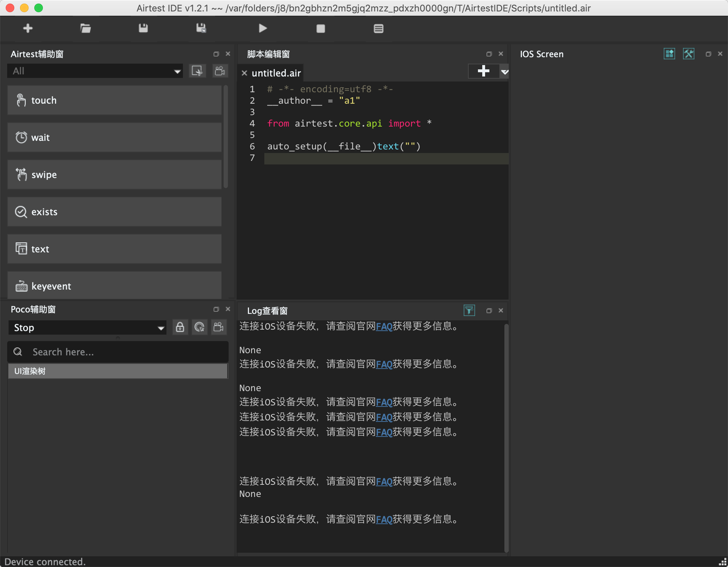Click the Poco search field
Viewport: 728px width, 567px height.
point(118,352)
